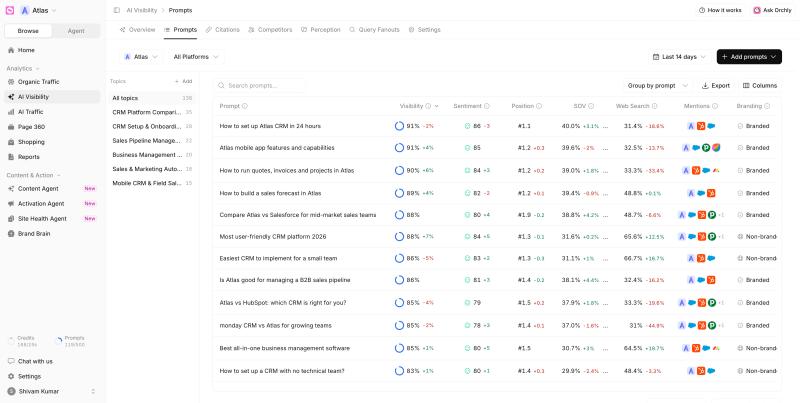Click the Activation Agent megaphone icon
Screen dimensions: 800x403
11,204
